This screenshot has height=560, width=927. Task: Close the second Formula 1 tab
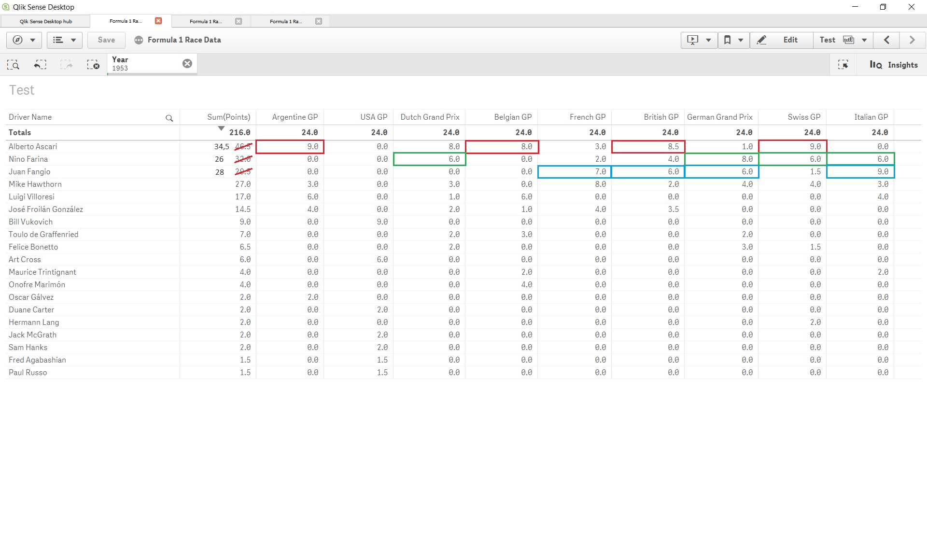coord(239,21)
